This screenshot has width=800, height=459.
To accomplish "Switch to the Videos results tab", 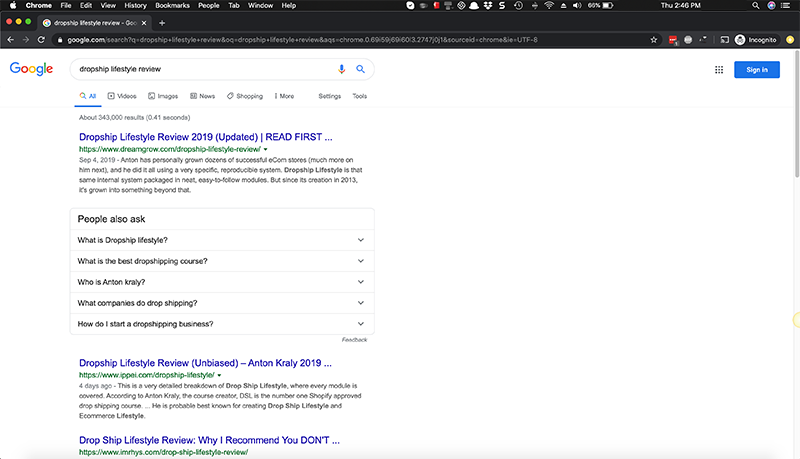I will [x=122, y=96].
